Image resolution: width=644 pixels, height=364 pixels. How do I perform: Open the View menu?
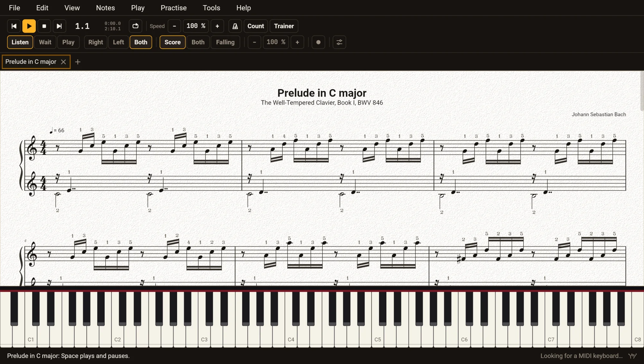(72, 8)
